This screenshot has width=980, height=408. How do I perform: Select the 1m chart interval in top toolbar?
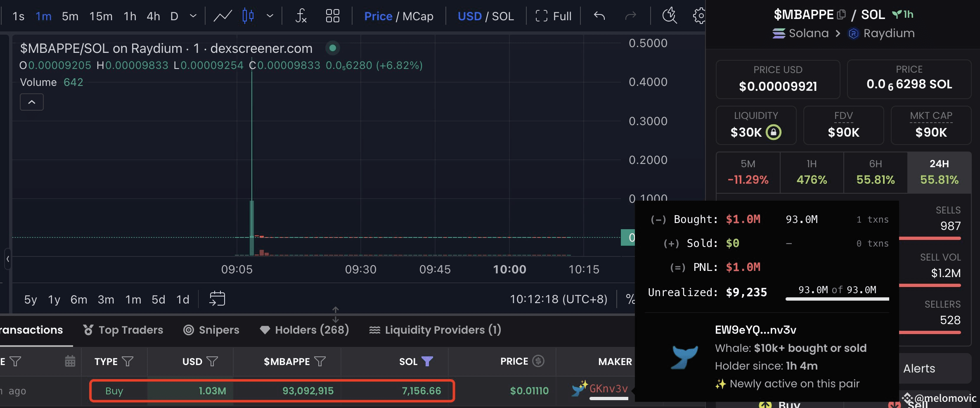click(x=43, y=16)
